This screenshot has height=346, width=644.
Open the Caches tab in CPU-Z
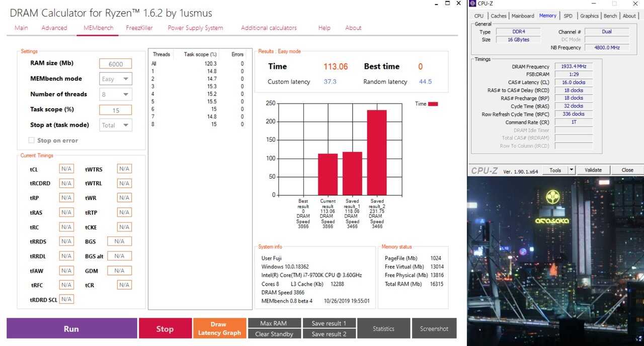(x=499, y=16)
